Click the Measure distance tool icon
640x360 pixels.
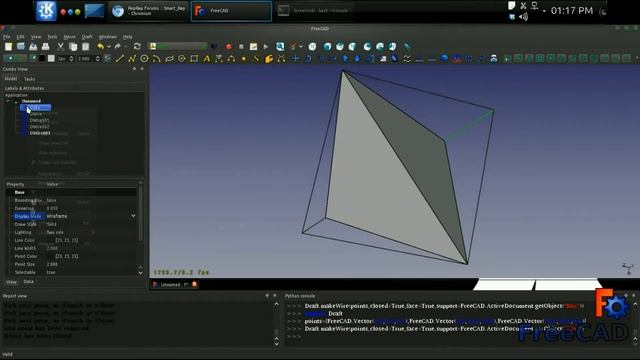point(407,47)
